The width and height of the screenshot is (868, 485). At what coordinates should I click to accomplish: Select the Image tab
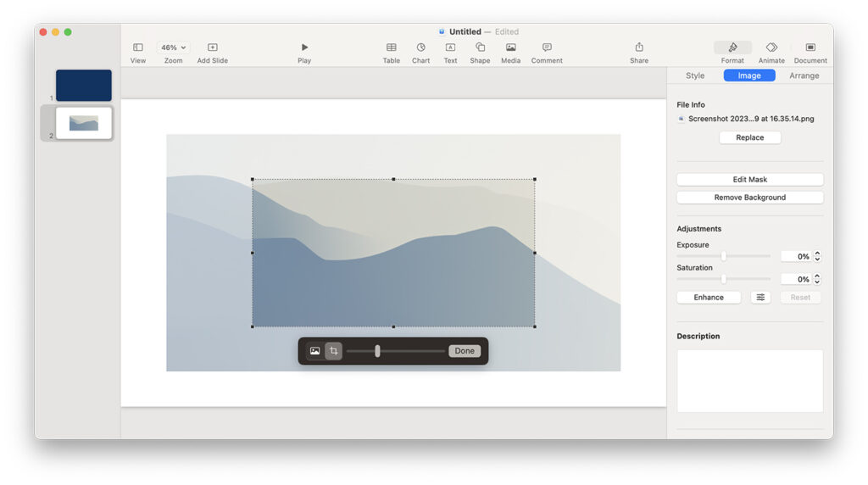pyautogui.click(x=749, y=75)
